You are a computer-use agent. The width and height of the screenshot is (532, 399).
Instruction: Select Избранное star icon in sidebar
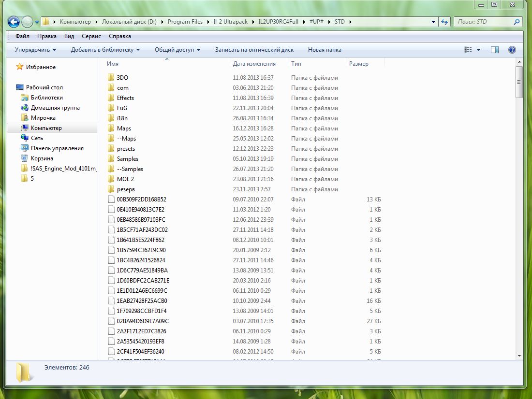pos(20,67)
